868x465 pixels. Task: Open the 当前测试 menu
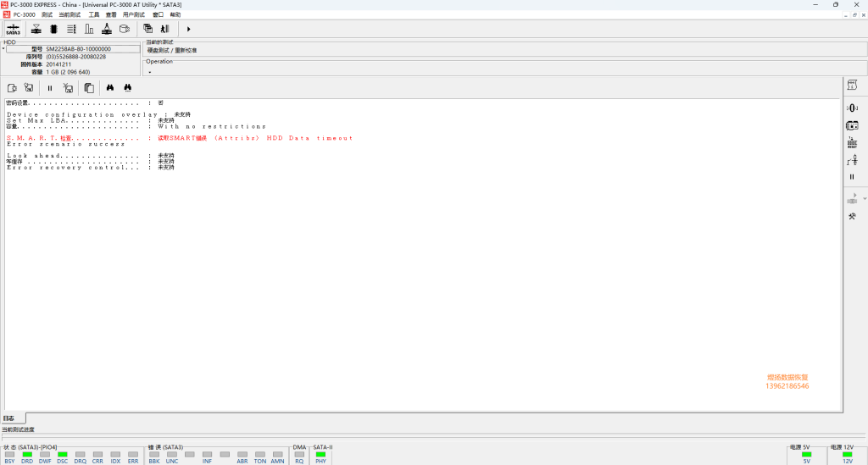70,14
